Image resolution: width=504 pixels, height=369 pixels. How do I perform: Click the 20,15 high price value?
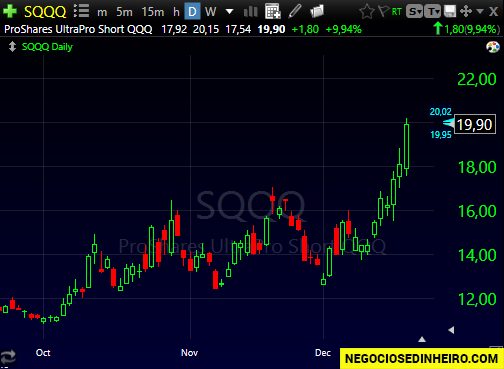point(206,29)
